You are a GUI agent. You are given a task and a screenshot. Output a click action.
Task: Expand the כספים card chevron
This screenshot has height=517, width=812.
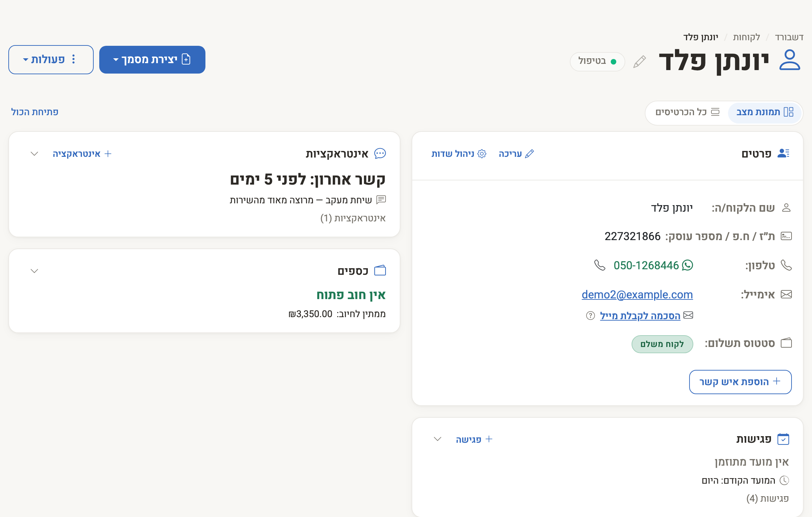(x=34, y=271)
